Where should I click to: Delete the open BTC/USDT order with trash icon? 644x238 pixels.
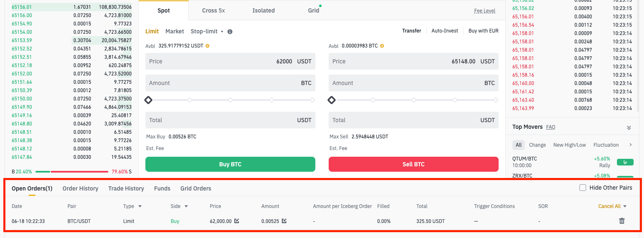[x=622, y=221]
